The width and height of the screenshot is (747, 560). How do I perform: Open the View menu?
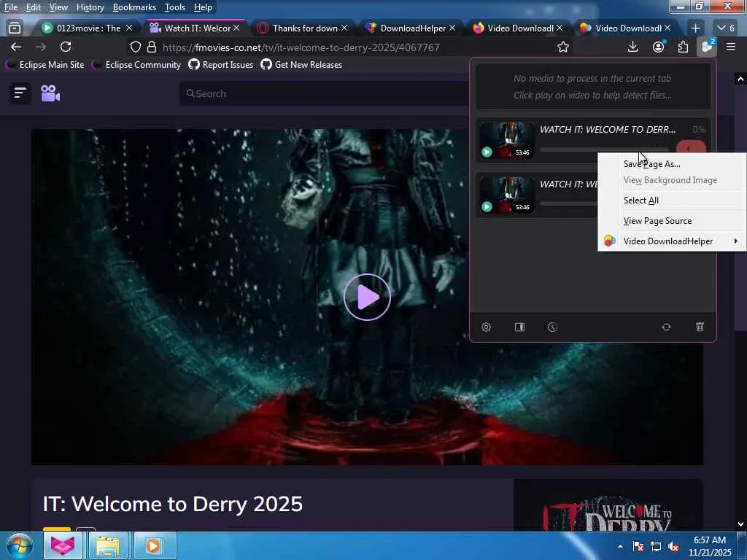pyautogui.click(x=58, y=7)
